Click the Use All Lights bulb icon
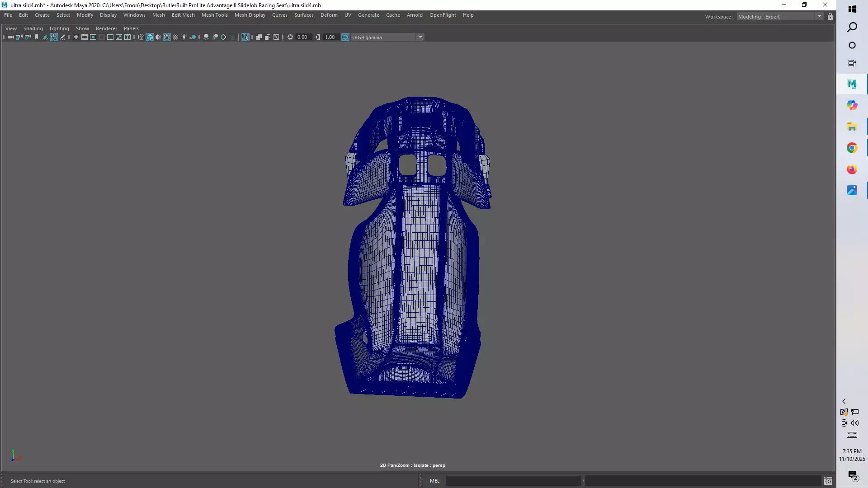868x488 pixels. [184, 37]
